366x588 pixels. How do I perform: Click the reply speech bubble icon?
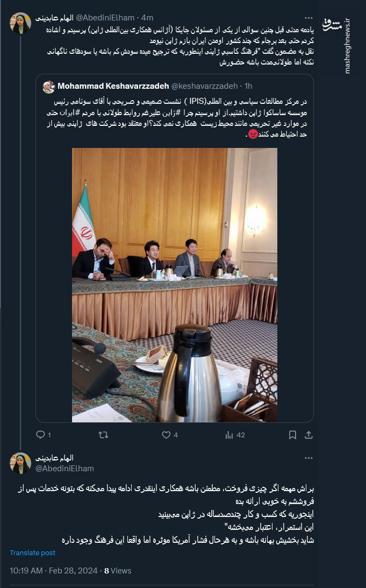[40, 435]
